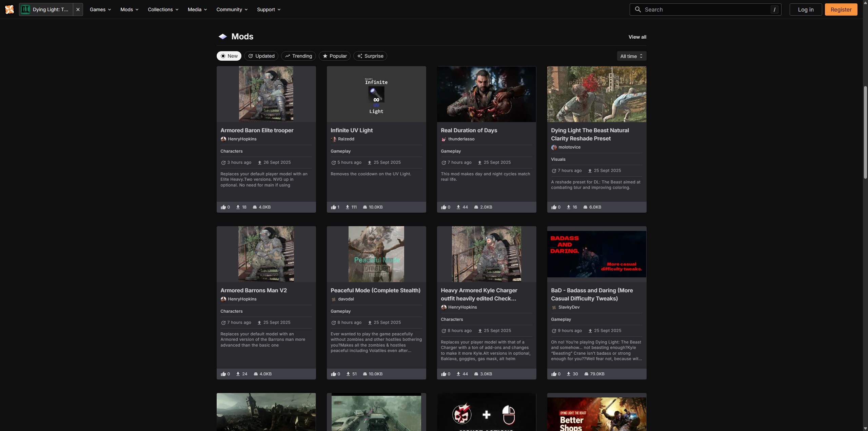This screenshot has height=431, width=868.
Task: Select the Popular mods filter
Action: click(x=334, y=56)
